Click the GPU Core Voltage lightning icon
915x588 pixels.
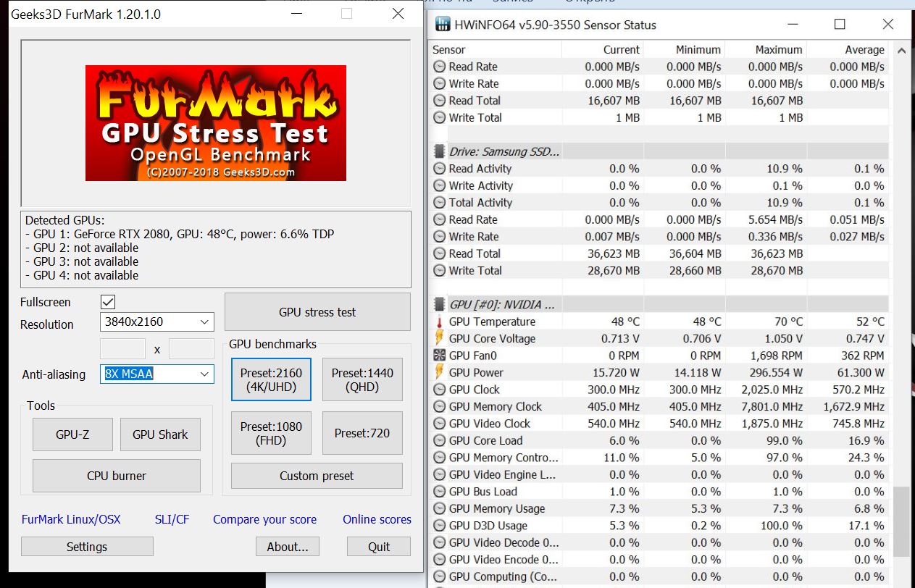click(439, 338)
